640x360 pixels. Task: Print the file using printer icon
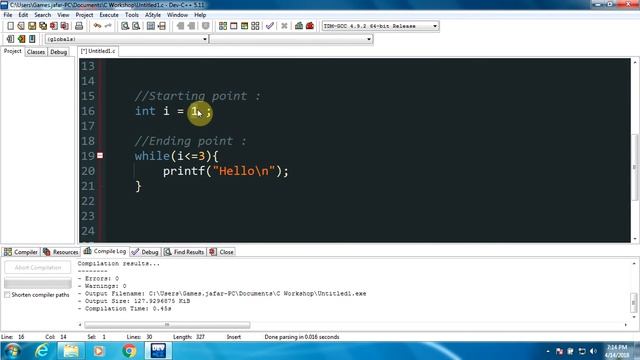(79, 26)
